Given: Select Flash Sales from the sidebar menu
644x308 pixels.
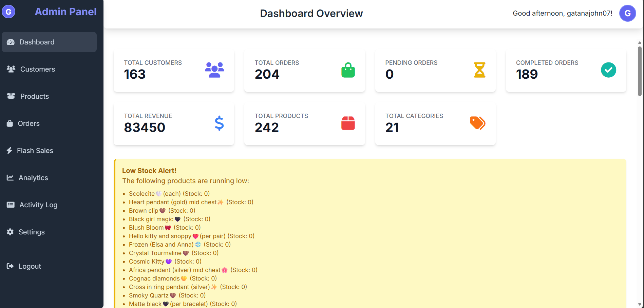Looking at the screenshot, I should point(36,150).
